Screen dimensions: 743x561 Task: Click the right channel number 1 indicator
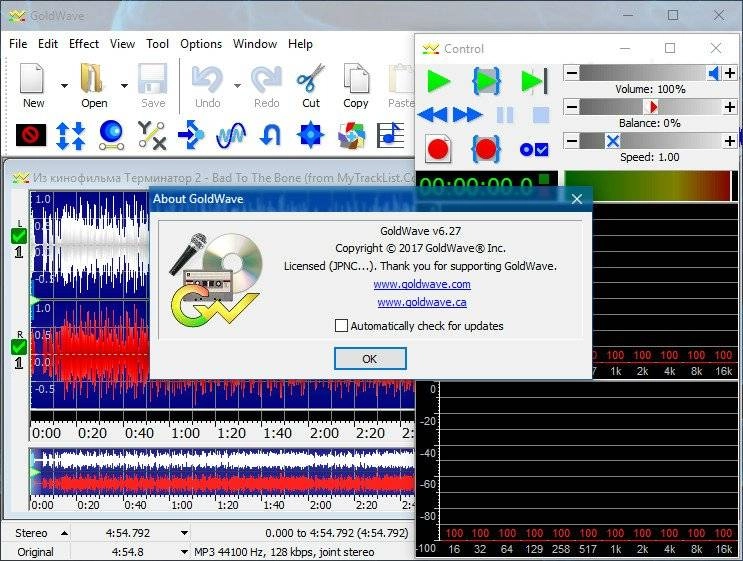click(x=18, y=363)
